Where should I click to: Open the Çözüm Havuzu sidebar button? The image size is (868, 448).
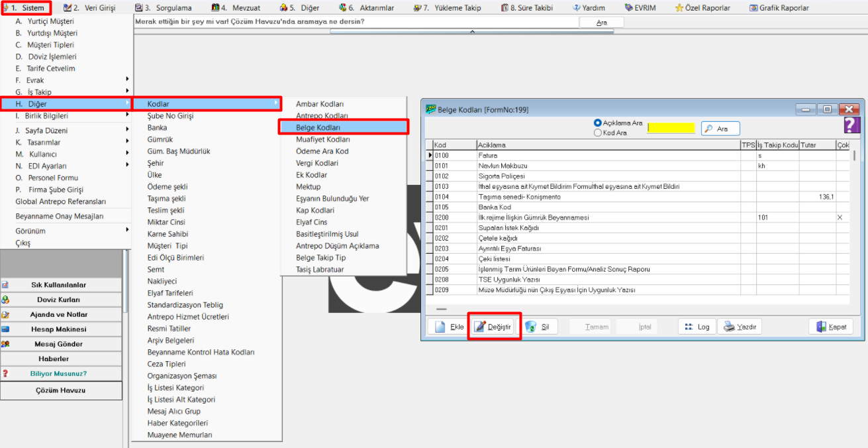(61, 390)
